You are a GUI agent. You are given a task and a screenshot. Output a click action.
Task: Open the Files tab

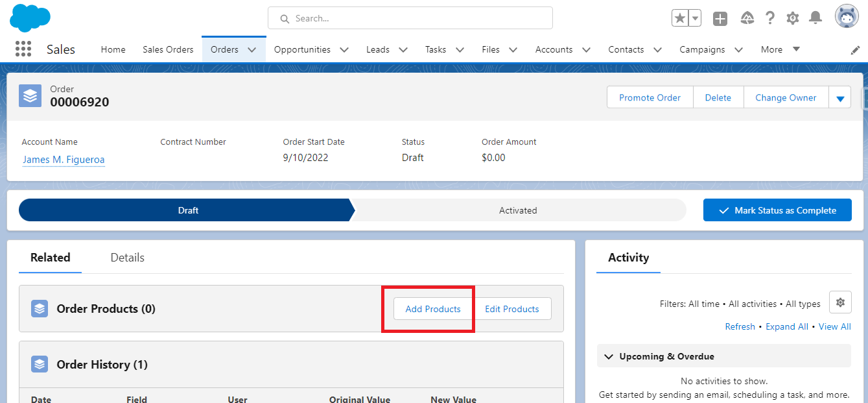pos(491,49)
